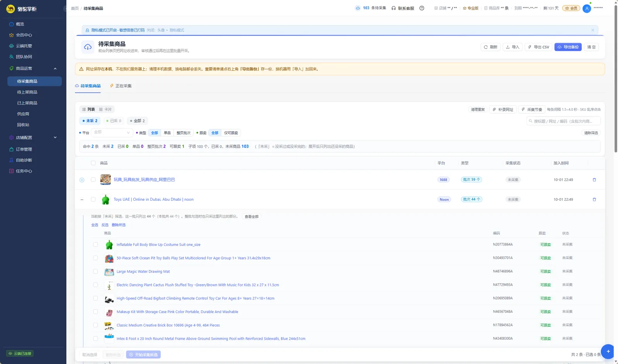Select the 全部 2 status filter

click(137, 121)
